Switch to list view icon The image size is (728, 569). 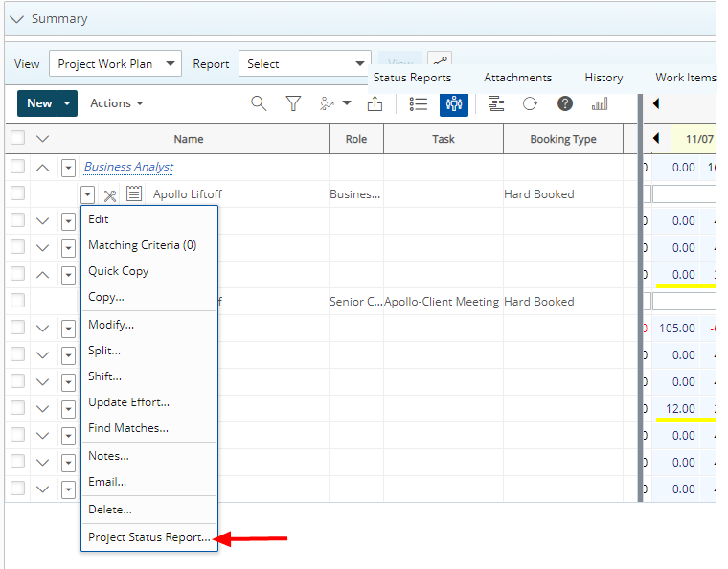coord(419,103)
